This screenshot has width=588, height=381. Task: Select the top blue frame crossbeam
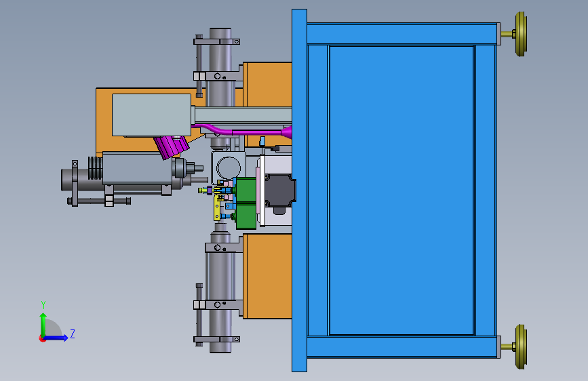[x=402, y=34]
